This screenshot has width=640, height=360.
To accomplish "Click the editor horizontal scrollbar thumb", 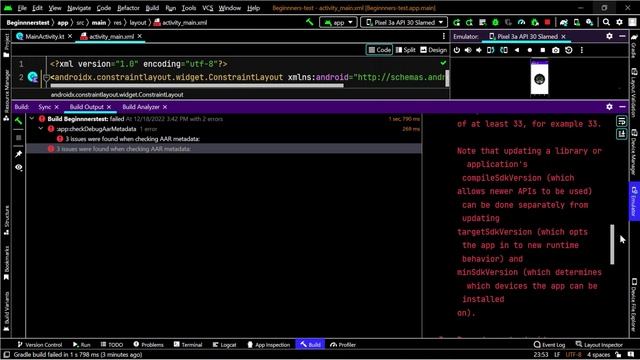I will pos(197,86).
